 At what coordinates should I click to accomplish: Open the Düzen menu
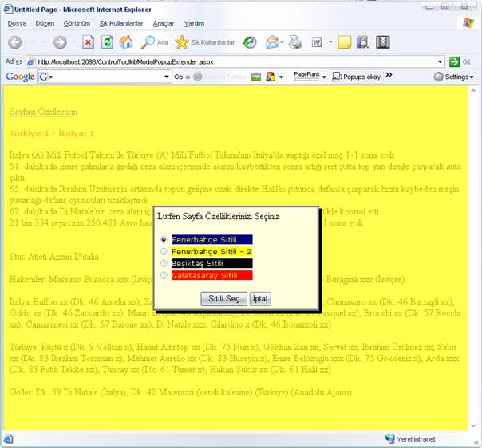45,23
